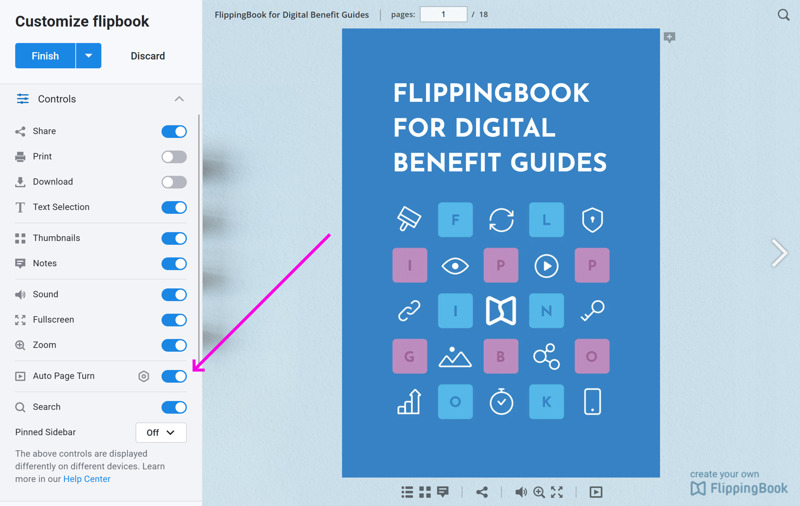Add a note via the plus icon beside the page

(x=669, y=37)
